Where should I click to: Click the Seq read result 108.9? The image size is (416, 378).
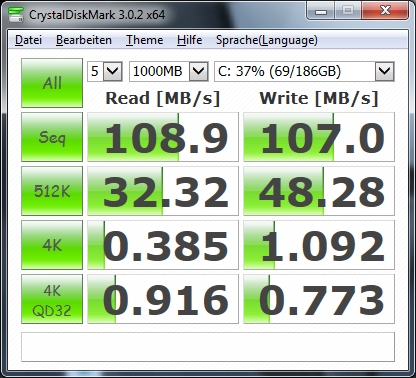[163, 137]
